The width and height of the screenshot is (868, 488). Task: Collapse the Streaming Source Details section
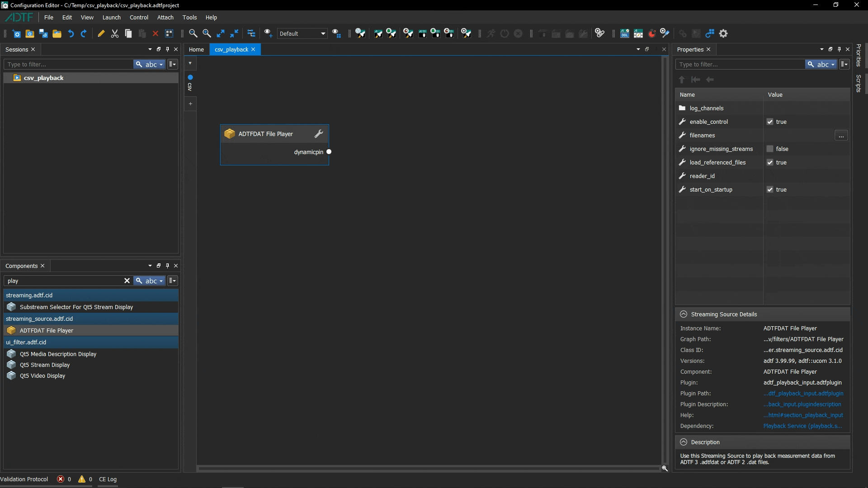(x=684, y=314)
